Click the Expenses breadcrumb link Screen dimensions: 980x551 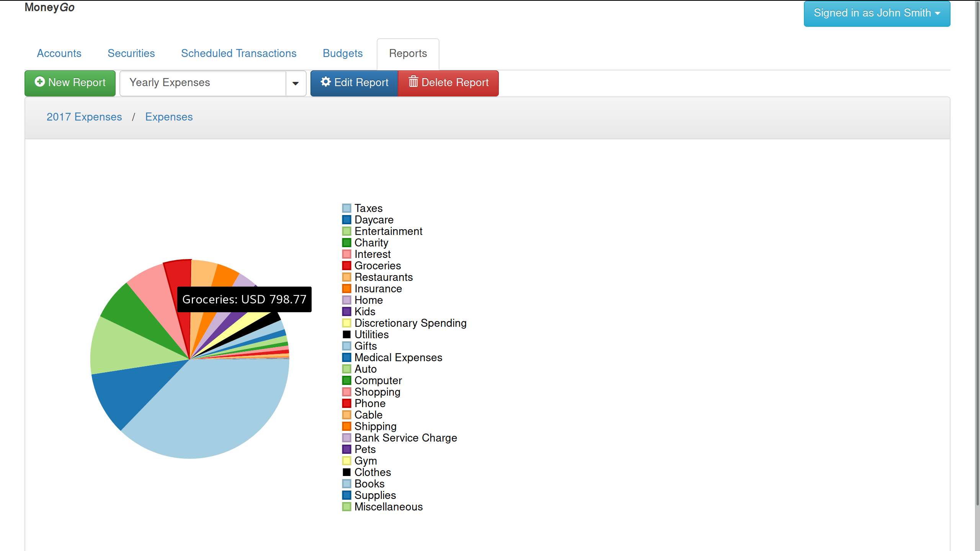coord(169,117)
